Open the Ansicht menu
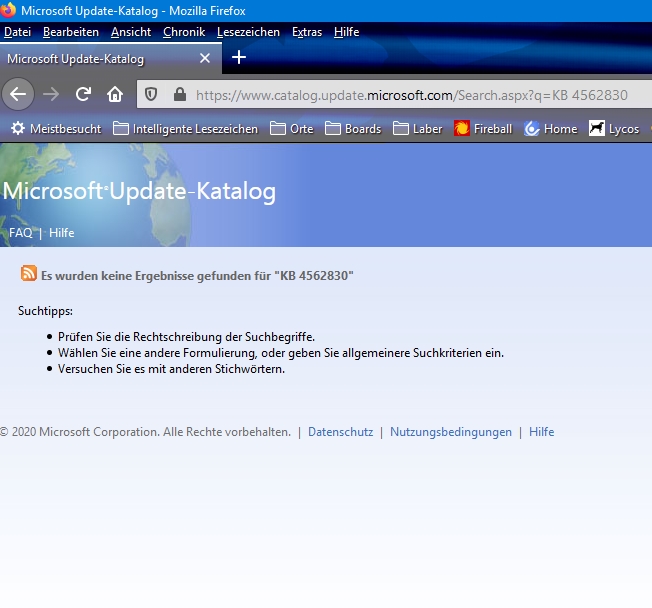 (131, 32)
